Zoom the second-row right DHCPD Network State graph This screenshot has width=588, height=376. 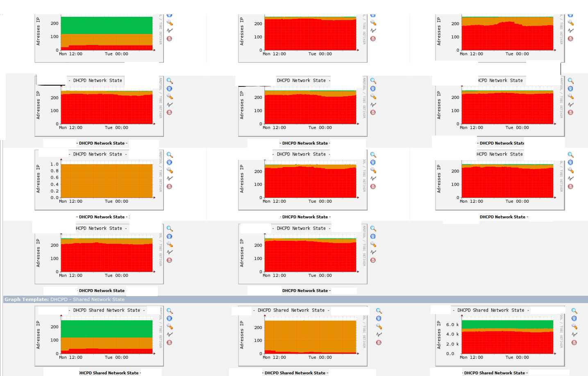tap(571, 81)
